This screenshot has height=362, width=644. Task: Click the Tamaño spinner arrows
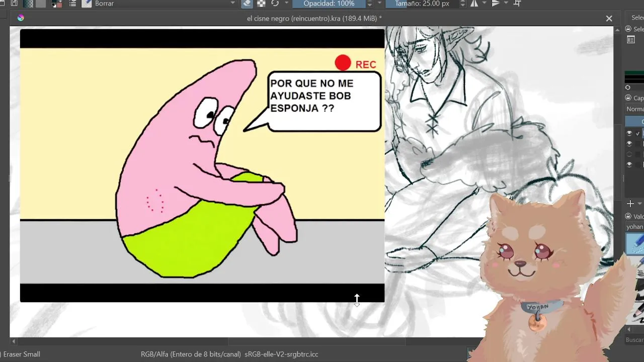pyautogui.click(x=462, y=3)
